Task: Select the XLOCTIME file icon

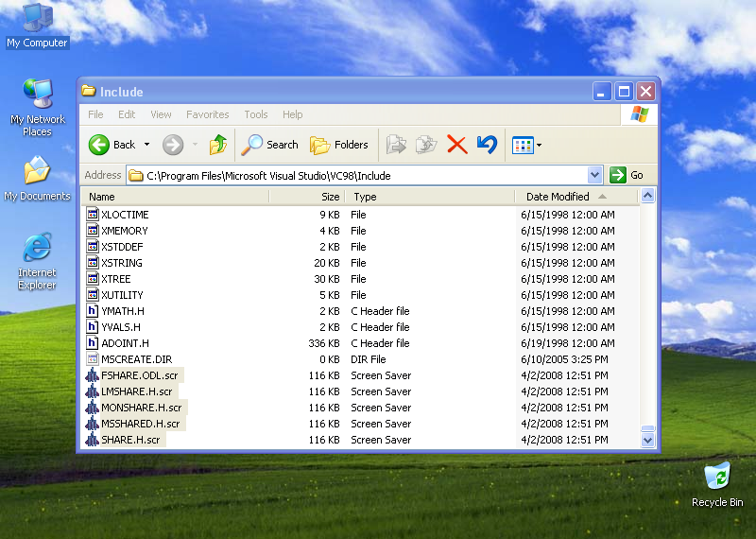Action: (92, 215)
